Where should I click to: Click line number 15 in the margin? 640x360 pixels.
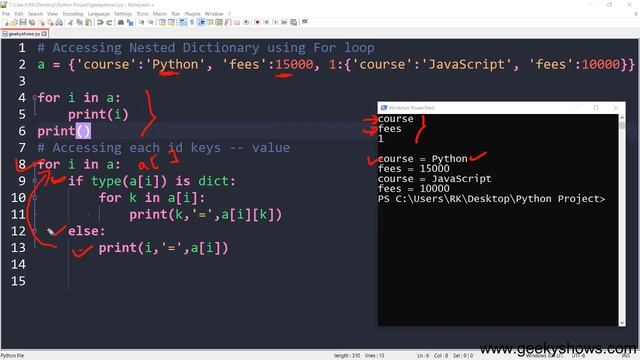click(x=18, y=281)
